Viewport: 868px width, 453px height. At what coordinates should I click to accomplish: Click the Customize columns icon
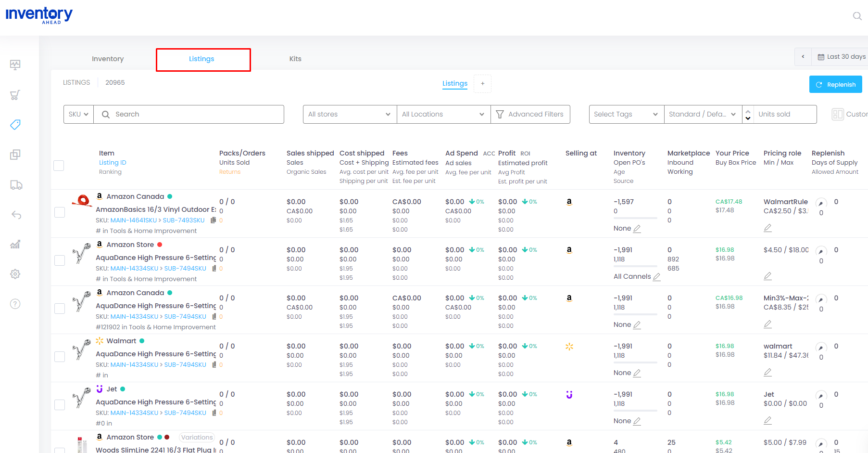coord(838,114)
